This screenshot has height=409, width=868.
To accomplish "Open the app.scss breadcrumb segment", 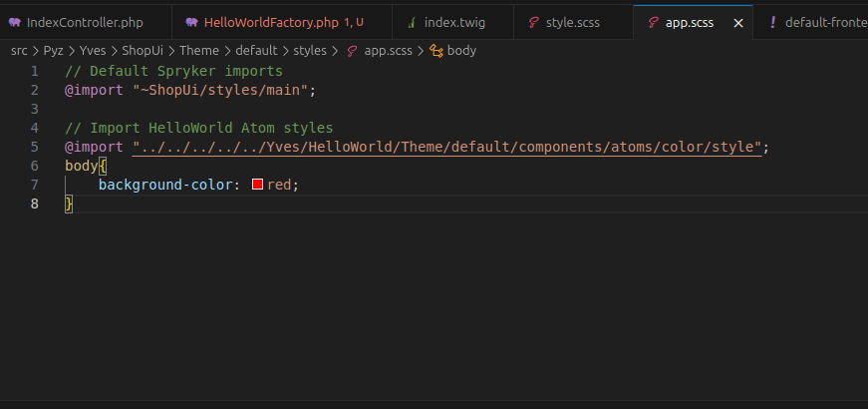I will click(x=388, y=51).
